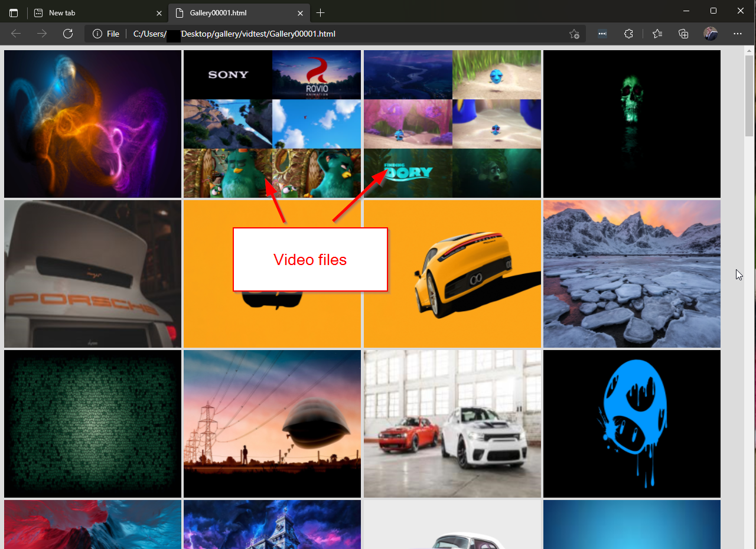Open the Sony Rovio video thumbnail
Image resolution: width=756 pixels, height=549 pixels.
point(272,124)
